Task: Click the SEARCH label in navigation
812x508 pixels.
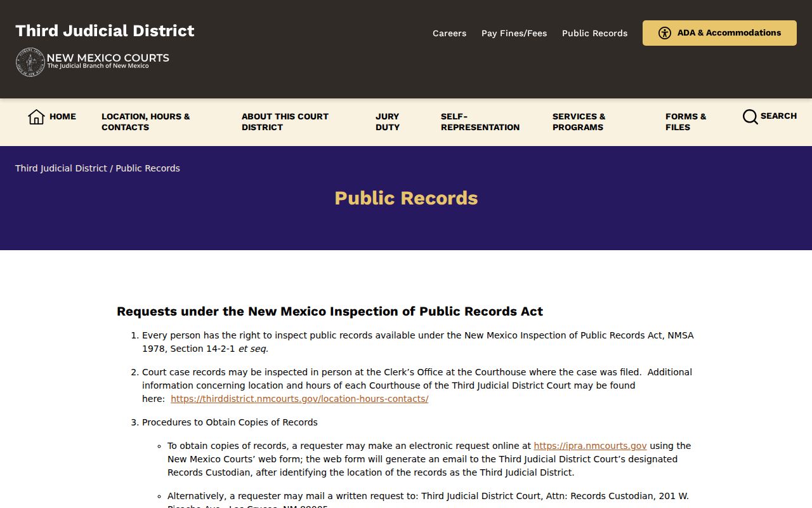Action: [x=778, y=116]
